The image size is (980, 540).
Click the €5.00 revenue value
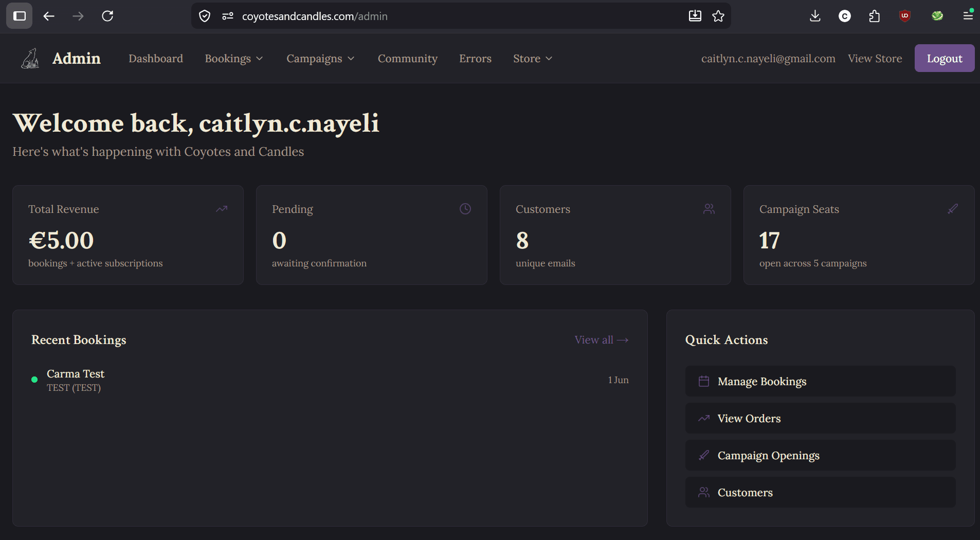[61, 240]
